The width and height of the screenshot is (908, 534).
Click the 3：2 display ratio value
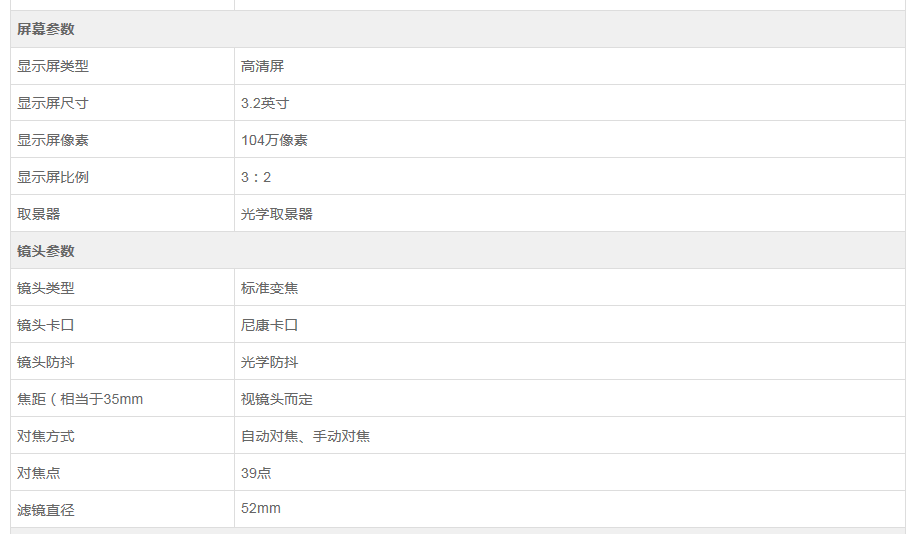(x=256, y=177)
